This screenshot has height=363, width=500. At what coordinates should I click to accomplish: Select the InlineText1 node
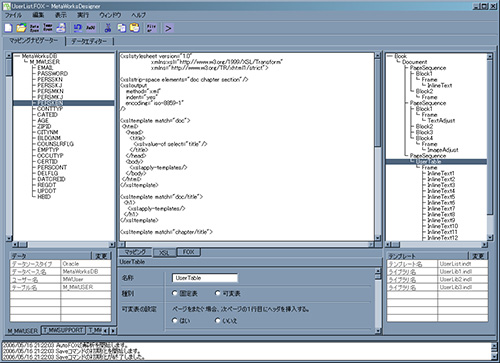point(441,173)
